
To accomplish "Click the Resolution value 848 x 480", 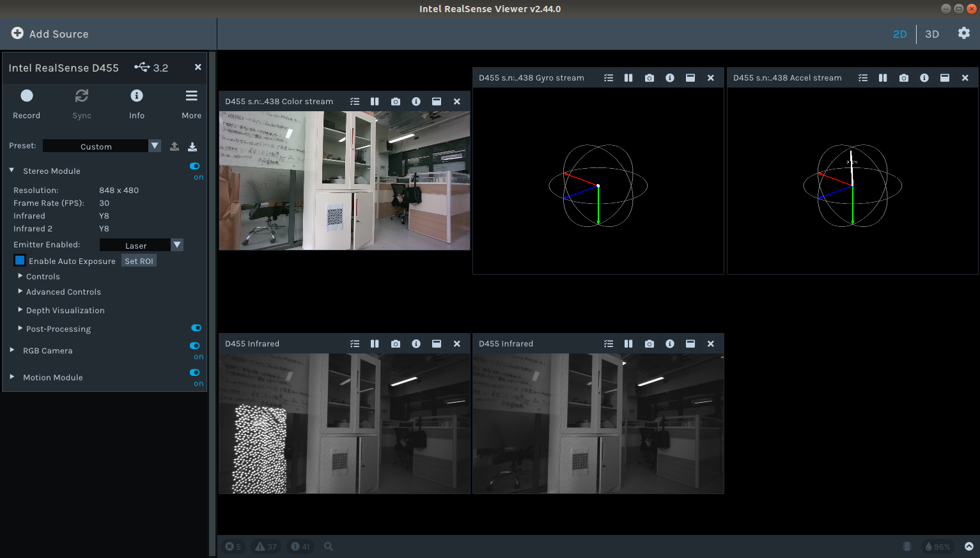I will point(119,190).
